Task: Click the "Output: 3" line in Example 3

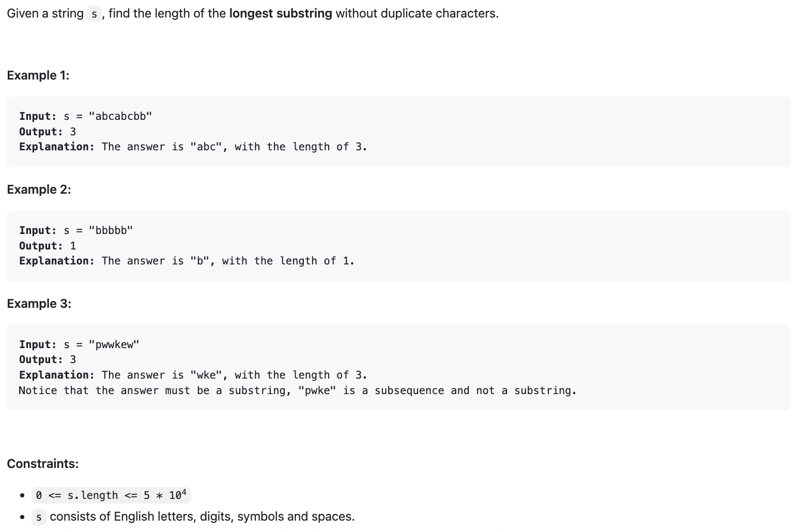Action: coord(48,359)
